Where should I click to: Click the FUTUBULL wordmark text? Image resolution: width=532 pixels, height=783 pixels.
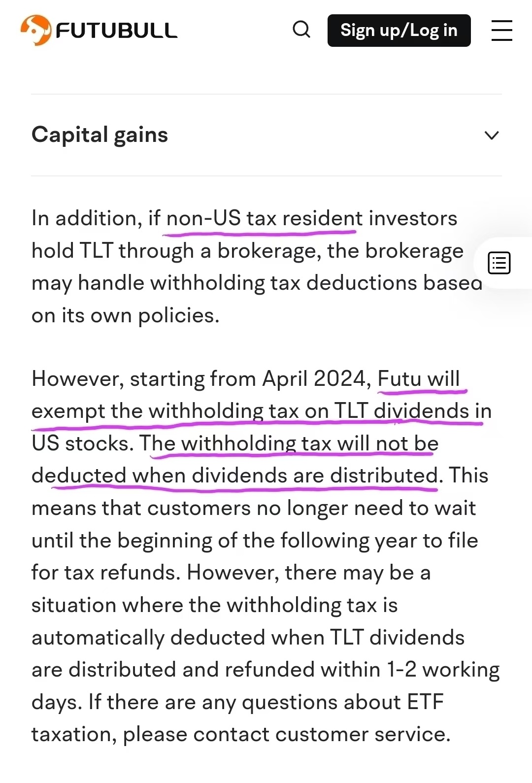coord(116,31)
